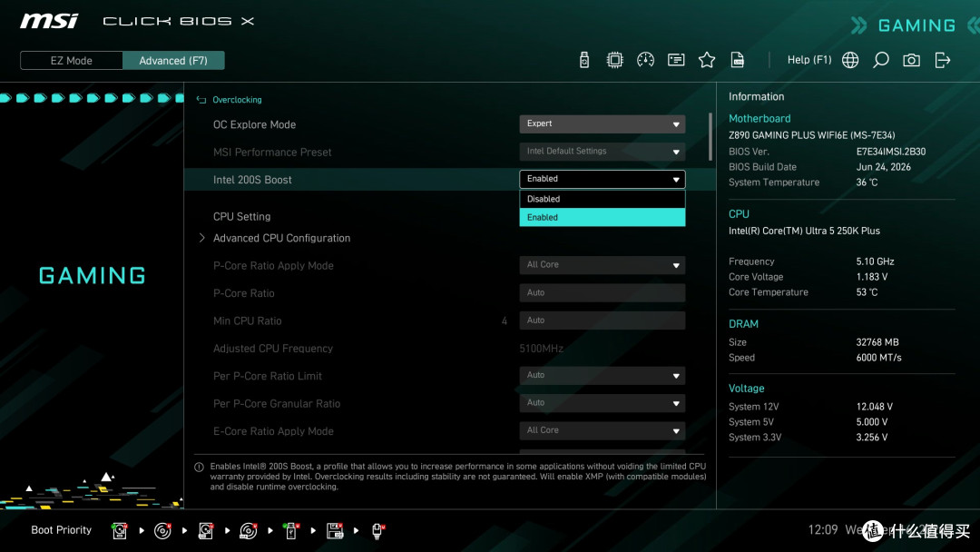Click the hardware monitor card icon

pos(676,60)
